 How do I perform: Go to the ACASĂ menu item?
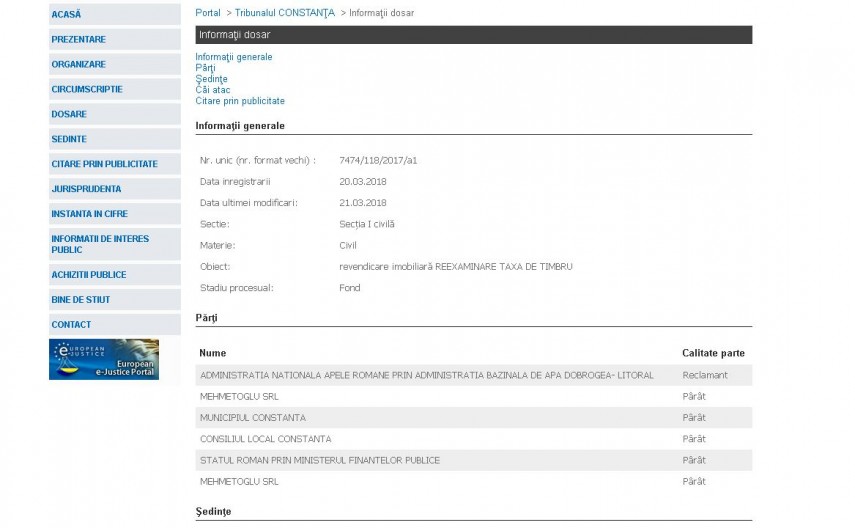[x=66, y=14]
